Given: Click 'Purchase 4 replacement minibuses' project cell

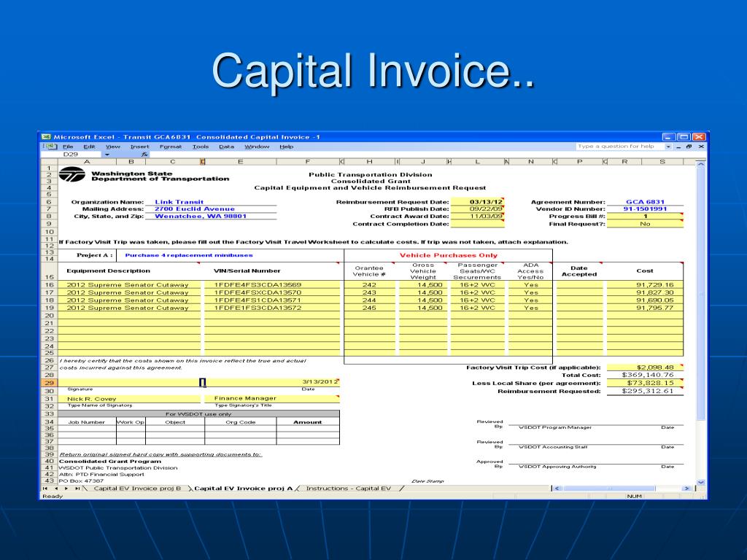Looking at the screenshot, I should pyautogui.click(x=230, y=255).
